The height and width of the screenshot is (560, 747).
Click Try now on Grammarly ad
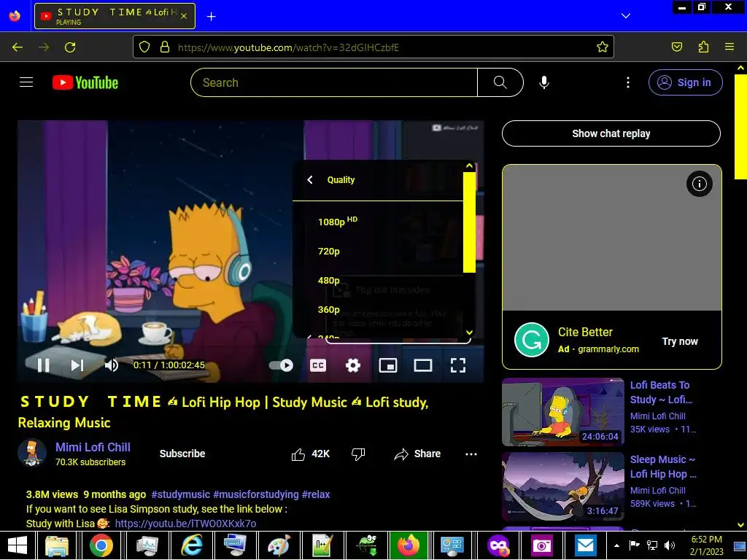point(680,341)
